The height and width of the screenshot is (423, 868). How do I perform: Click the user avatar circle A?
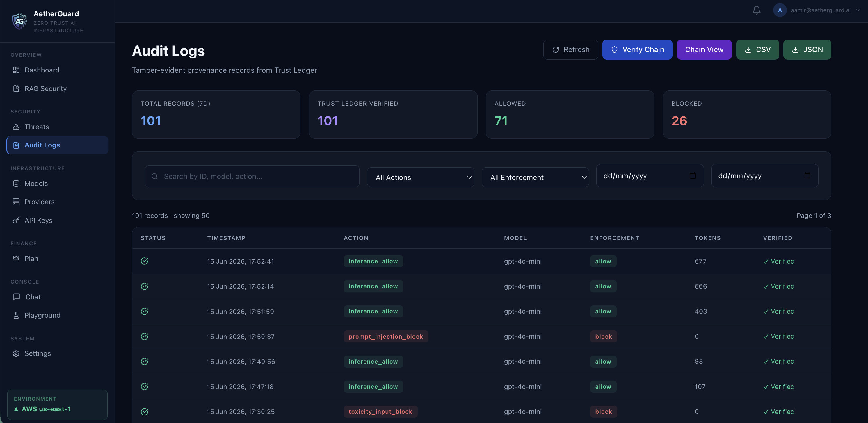pyautogui.click(x=780, y=10)
